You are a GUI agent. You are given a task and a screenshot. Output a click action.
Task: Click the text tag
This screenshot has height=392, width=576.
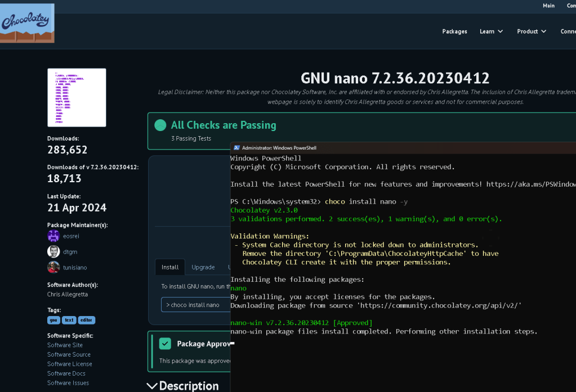[69, 320]
